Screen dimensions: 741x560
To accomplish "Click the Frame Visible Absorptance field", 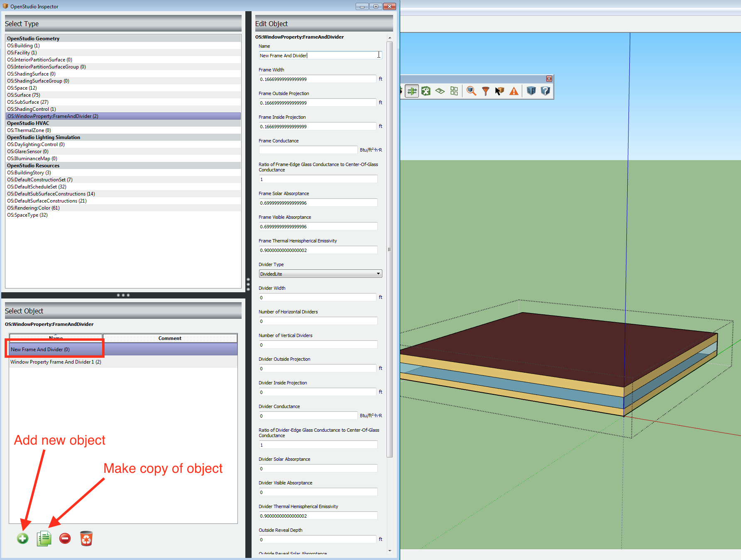I will 318,227.
